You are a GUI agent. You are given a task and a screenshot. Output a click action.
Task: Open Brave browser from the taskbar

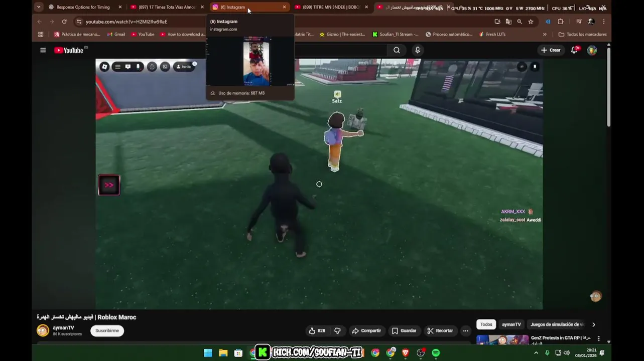[x=405, y=353]
